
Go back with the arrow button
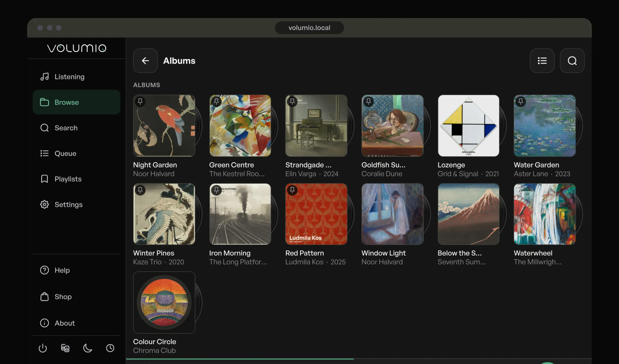(145, 60)
